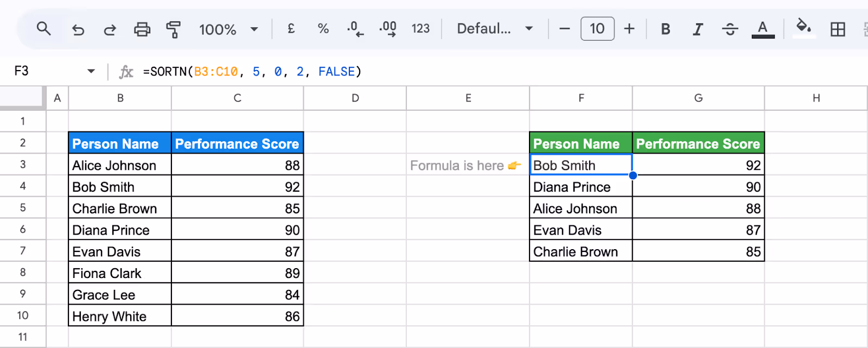Screen dimensions: 868x348
Task: Click blue 'Performance Score' header cell
Action: point(238,143)
